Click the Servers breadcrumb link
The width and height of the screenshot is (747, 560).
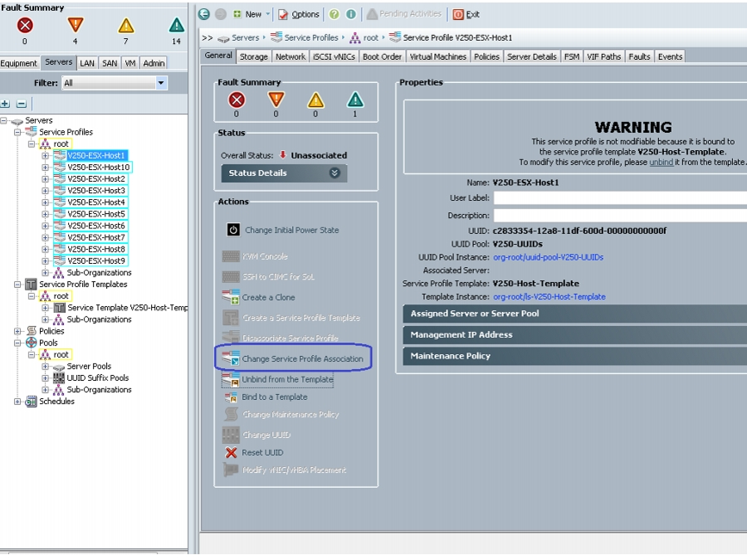(x=246, y=37)
